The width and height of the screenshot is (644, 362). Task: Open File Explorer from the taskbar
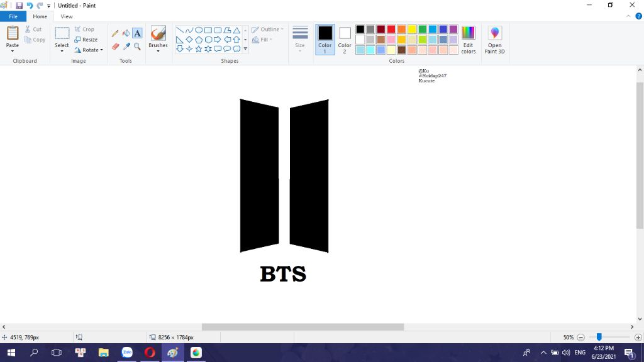(104, 353)
